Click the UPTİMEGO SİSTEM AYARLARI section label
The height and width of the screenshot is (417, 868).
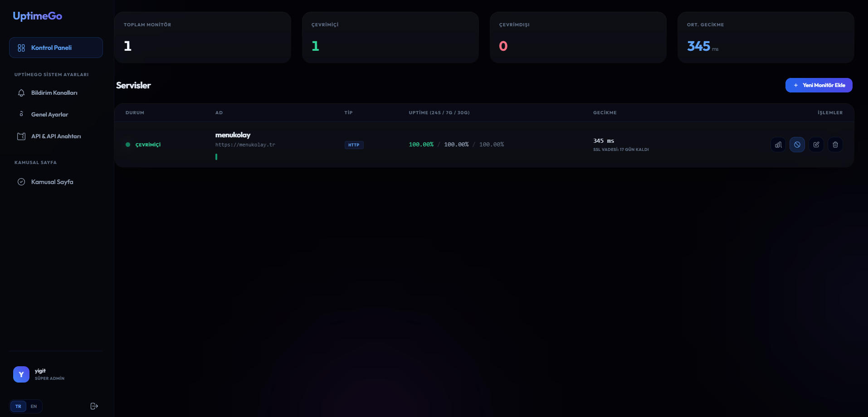(x=51, y=75)
